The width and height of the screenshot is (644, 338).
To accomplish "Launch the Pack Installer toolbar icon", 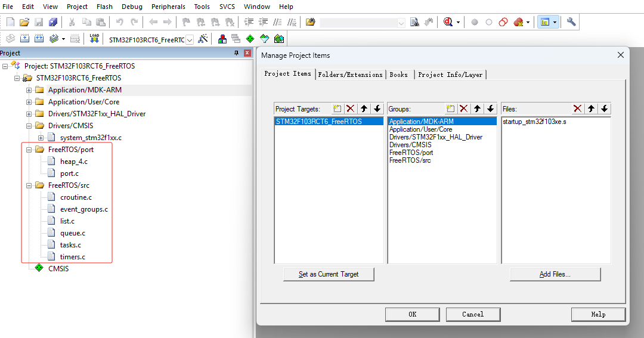I will tap(279, 39).
